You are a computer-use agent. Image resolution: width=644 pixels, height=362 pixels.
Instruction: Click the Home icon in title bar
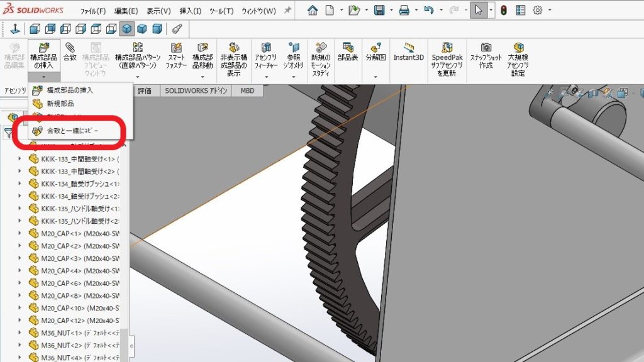point(313,10)
